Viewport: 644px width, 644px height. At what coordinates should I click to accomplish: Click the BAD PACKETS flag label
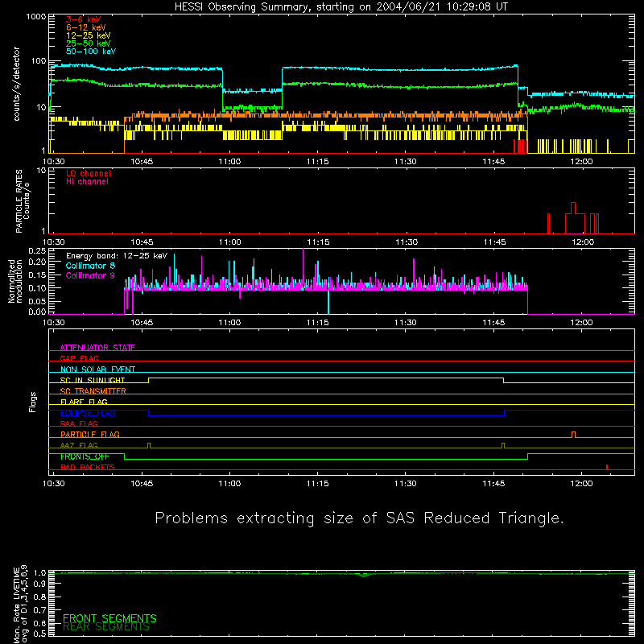88,467
